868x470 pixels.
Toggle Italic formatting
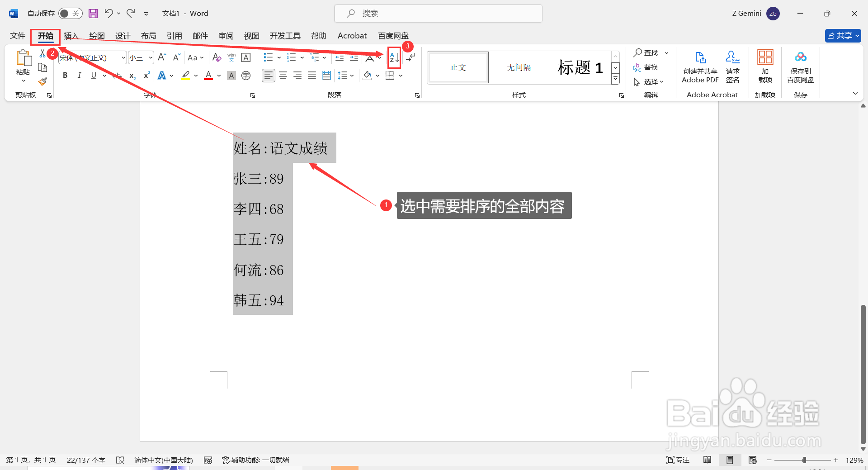(79, 75)
